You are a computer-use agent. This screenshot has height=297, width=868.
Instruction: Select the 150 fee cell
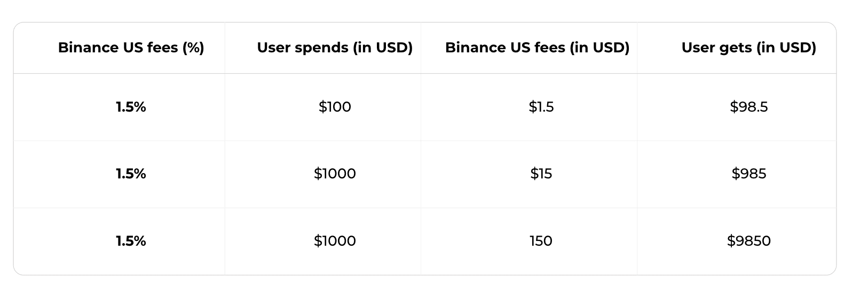coord(541,241)
